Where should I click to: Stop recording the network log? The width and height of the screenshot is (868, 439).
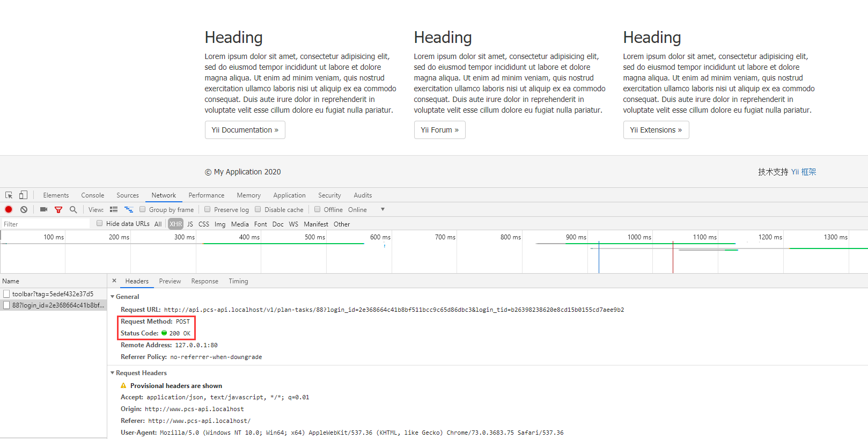[x=9, y=210]
